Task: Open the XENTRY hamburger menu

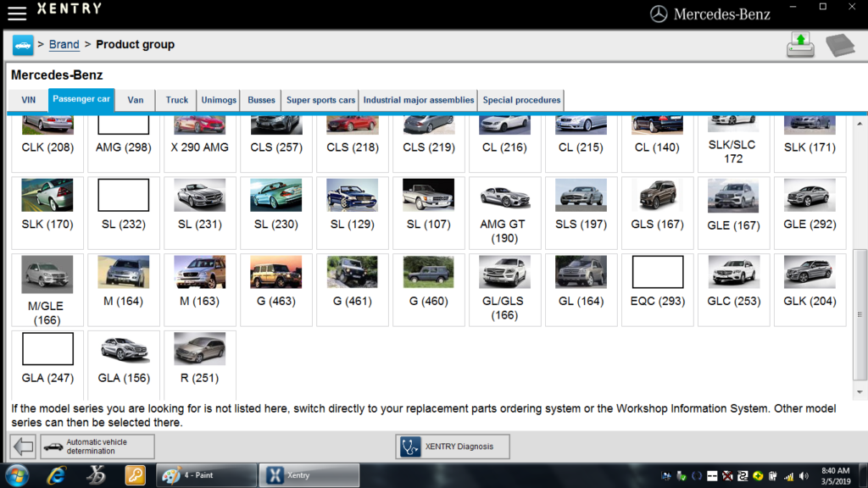Action: (17, 14)
